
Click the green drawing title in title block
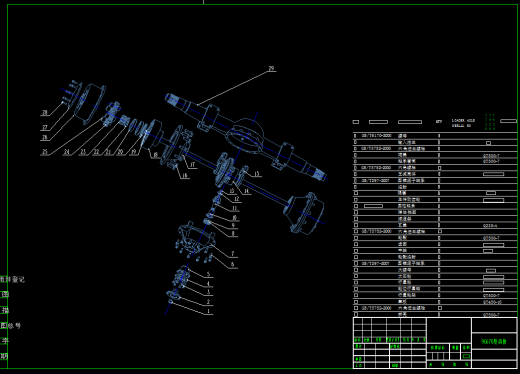tap(494, 342)
